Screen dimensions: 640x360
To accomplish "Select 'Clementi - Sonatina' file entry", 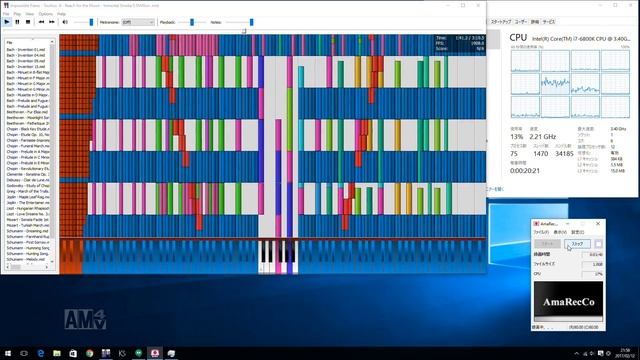I will click(27, 174).
